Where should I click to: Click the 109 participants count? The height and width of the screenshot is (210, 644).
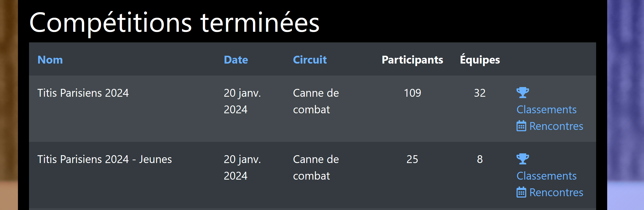tap(412, 93)
